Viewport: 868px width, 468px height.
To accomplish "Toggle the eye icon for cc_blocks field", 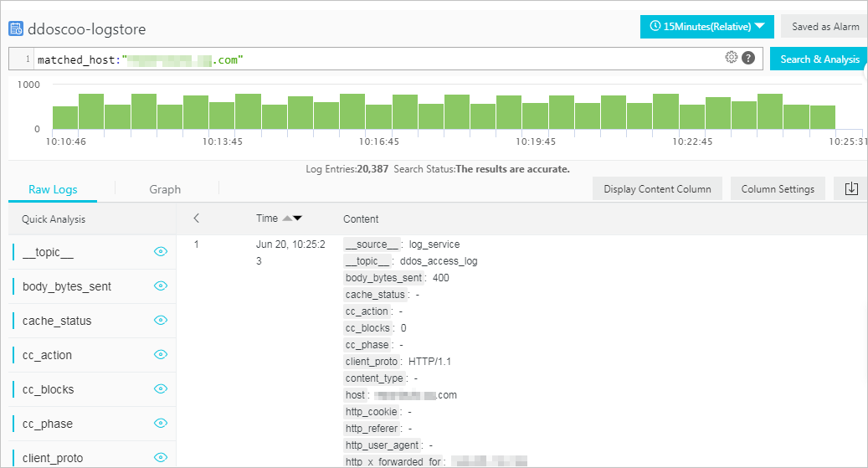I will [161, 388].
